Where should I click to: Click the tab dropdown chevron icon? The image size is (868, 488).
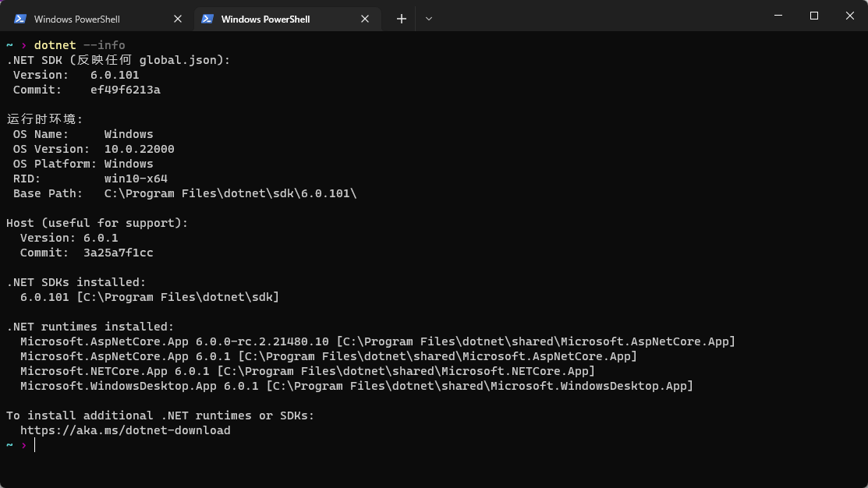point(429,18)
